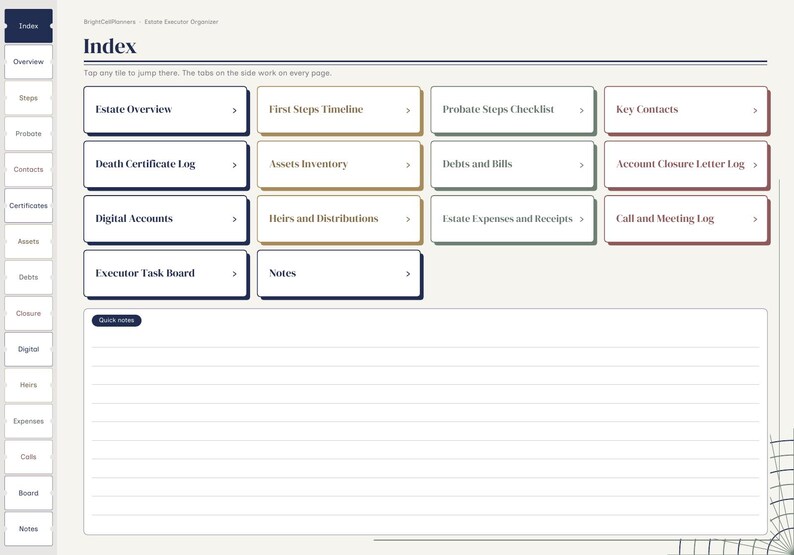Click the chevron on Death Certificate Log

(234, 165)
